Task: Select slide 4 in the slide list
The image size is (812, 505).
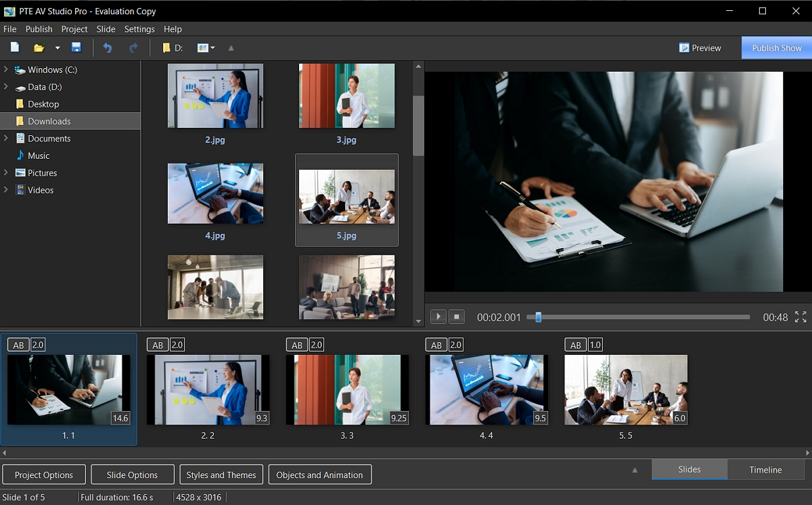Action: pos(487,389)
